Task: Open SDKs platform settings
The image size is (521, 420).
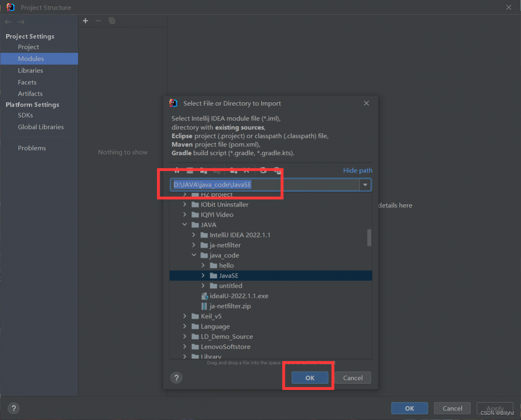Action: coord(25,115)
